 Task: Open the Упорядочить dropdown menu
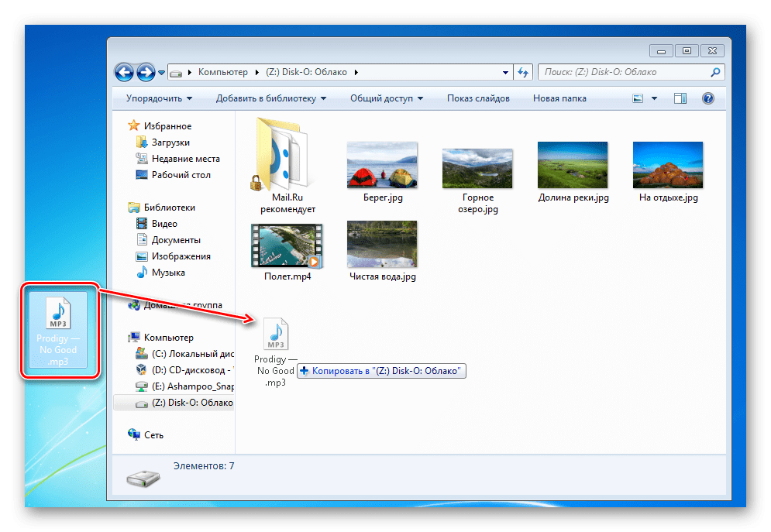[x=159, y=98]
